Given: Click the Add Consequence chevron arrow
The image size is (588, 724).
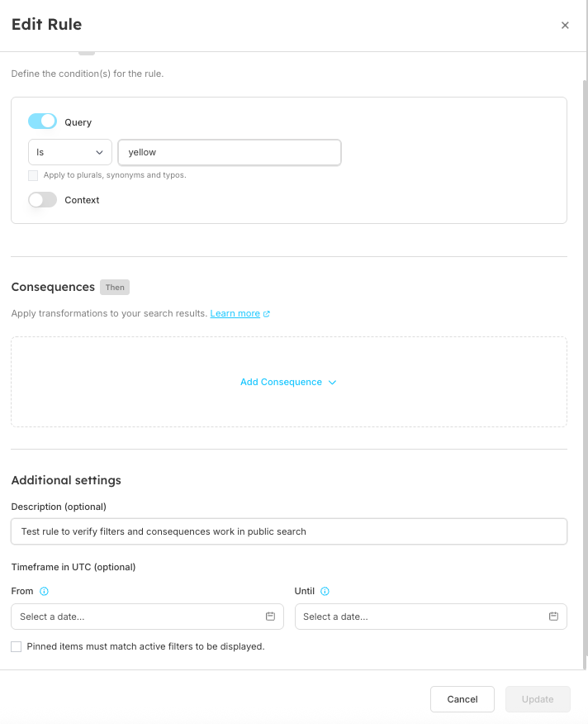Looking at the screenshot, I should 332,383.
